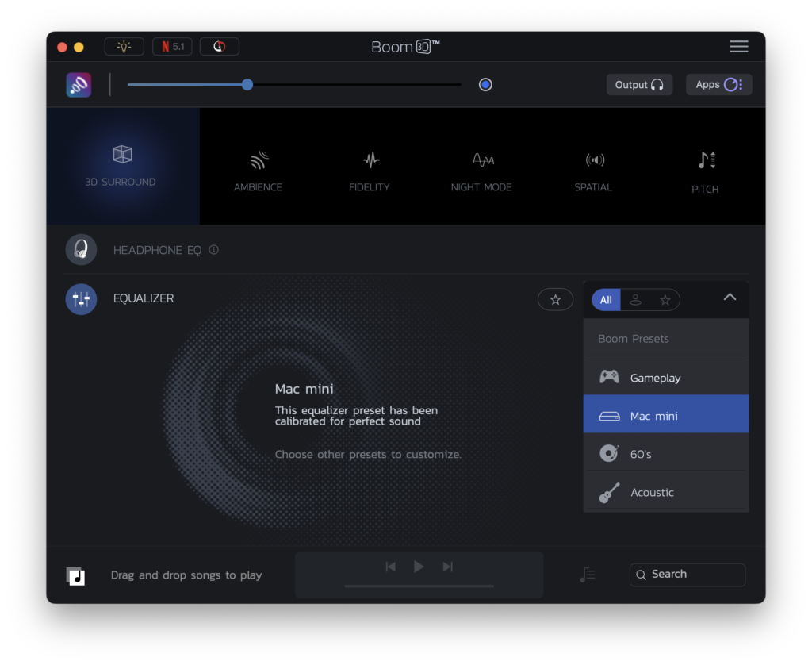Click the volume slider knob

pos(247,84)
